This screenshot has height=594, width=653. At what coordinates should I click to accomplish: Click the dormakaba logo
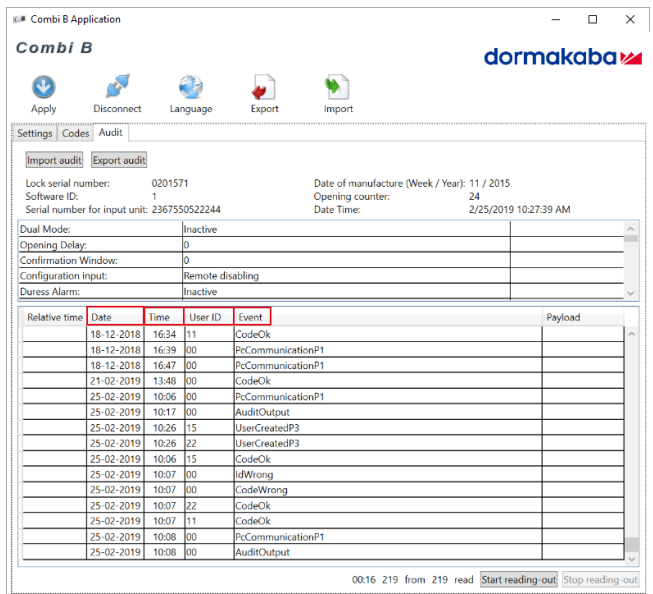click(x=562, y=57)
